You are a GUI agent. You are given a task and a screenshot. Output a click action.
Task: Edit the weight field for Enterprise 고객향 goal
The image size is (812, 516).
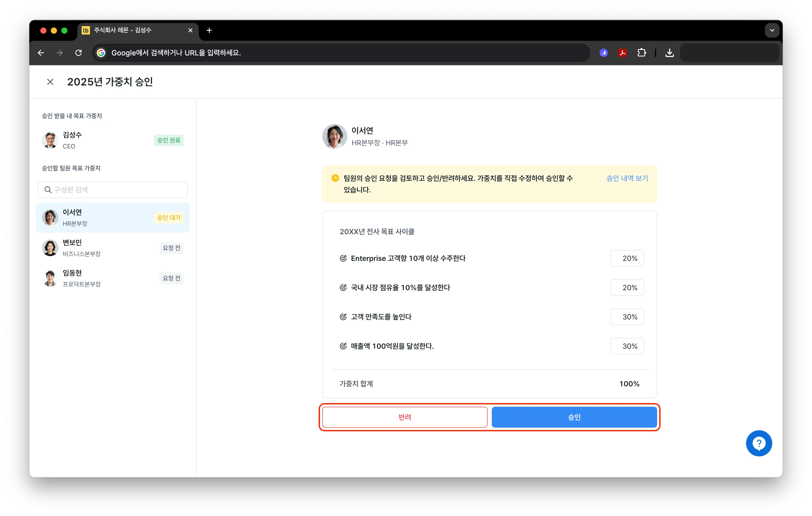(x=627, y=258)
